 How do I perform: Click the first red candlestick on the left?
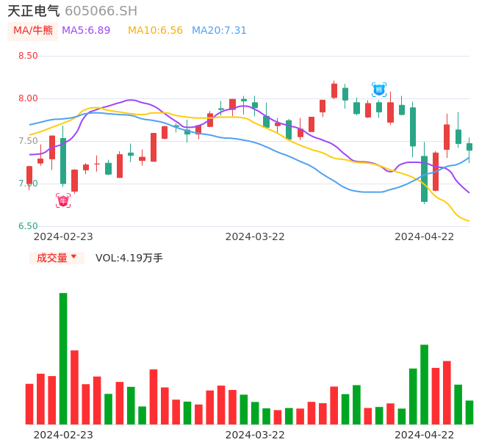[29, 175]
